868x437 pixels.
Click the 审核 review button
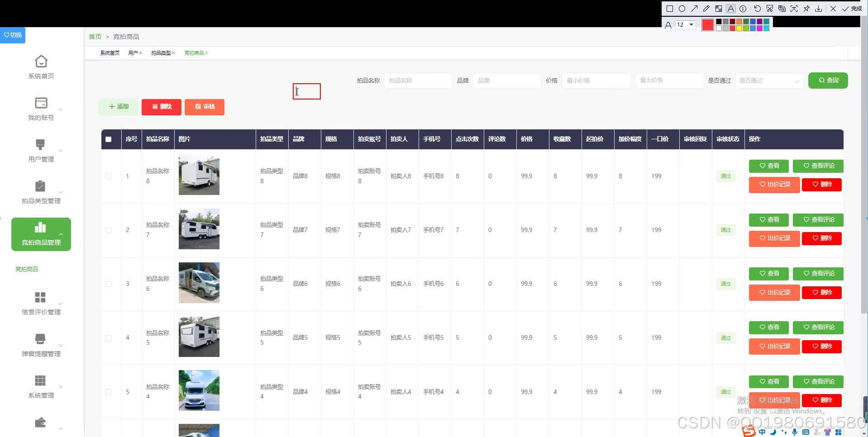coord(205,107)
